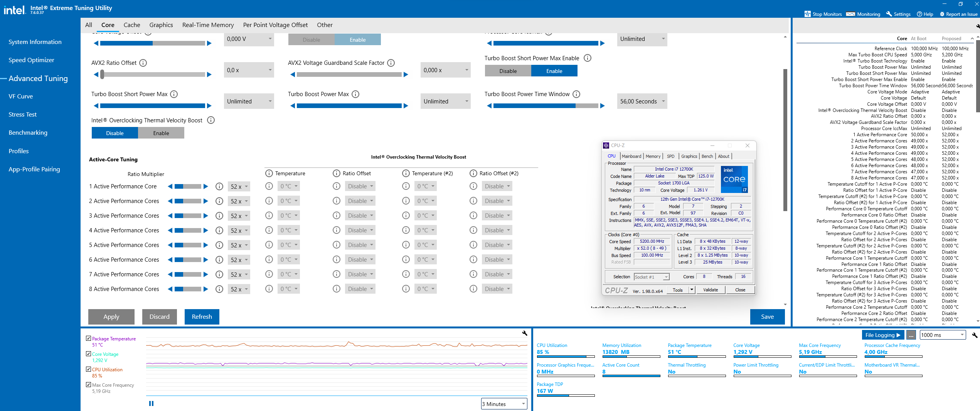This screenshot has height=411, width=980.
Task: Decrease Turbo Boost Power Max with left arrow
Action: [293, 106]
